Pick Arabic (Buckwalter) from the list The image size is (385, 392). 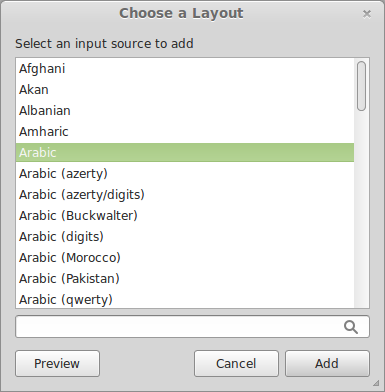pos(185,216)
